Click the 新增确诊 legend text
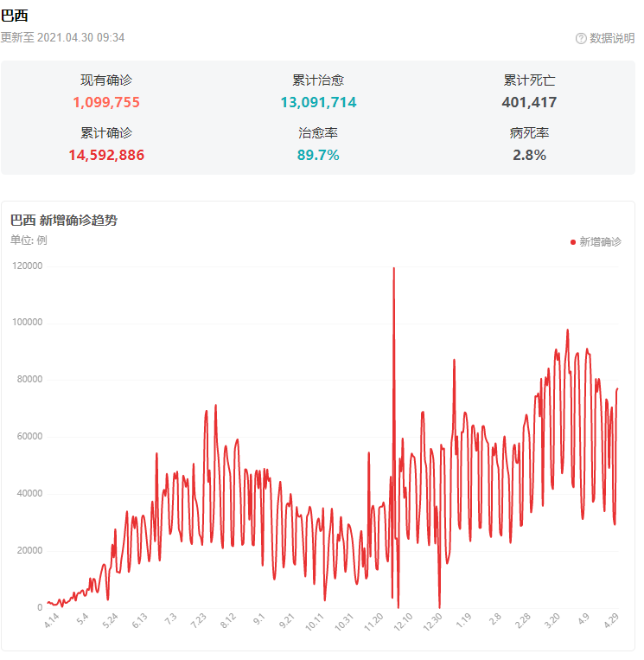644x660 pixels. (600, 242)
